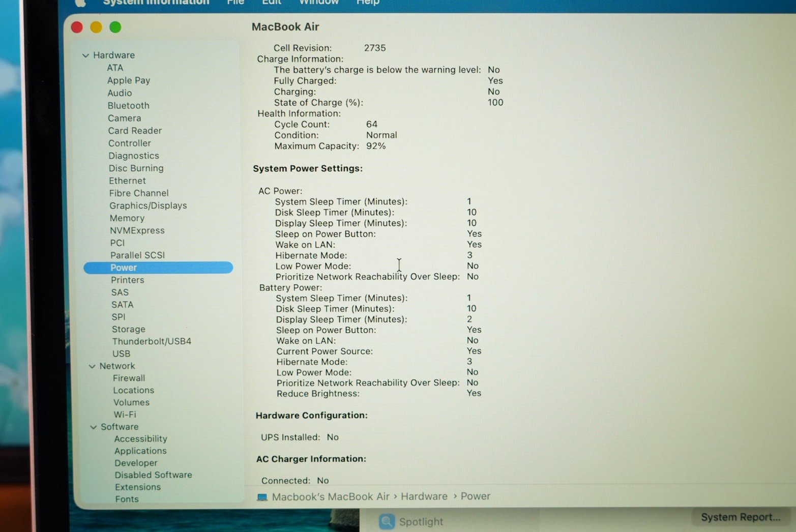Screen dimensions: 796x532
Task: Click the AC Charger Information heading
Action: (x=311, y=459)
